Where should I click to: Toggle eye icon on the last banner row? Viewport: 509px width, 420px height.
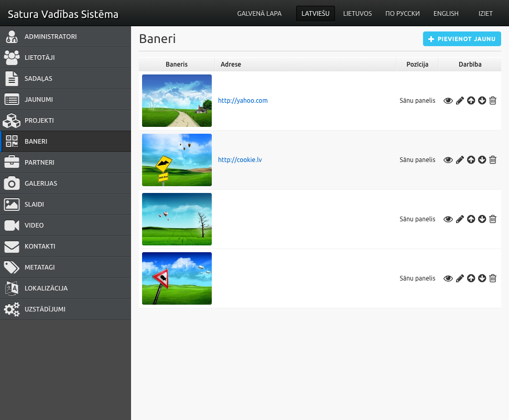[448, 278]
